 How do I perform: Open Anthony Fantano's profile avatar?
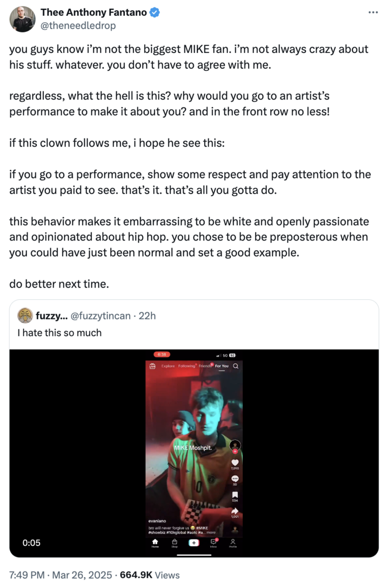click(23, 19)
